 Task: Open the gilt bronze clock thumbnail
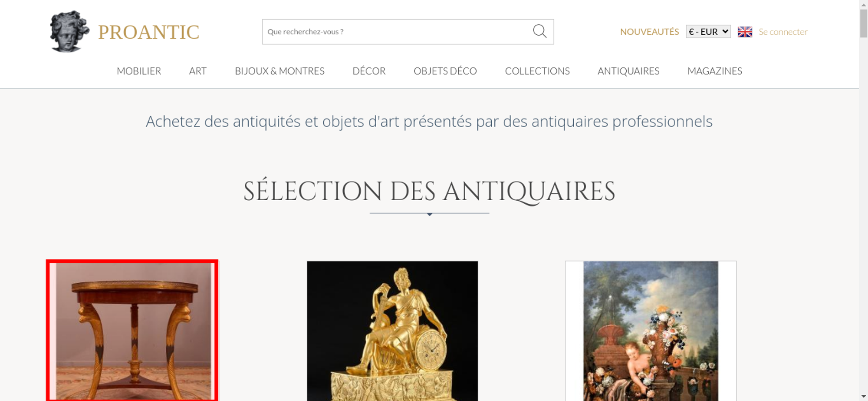(392, 331)
